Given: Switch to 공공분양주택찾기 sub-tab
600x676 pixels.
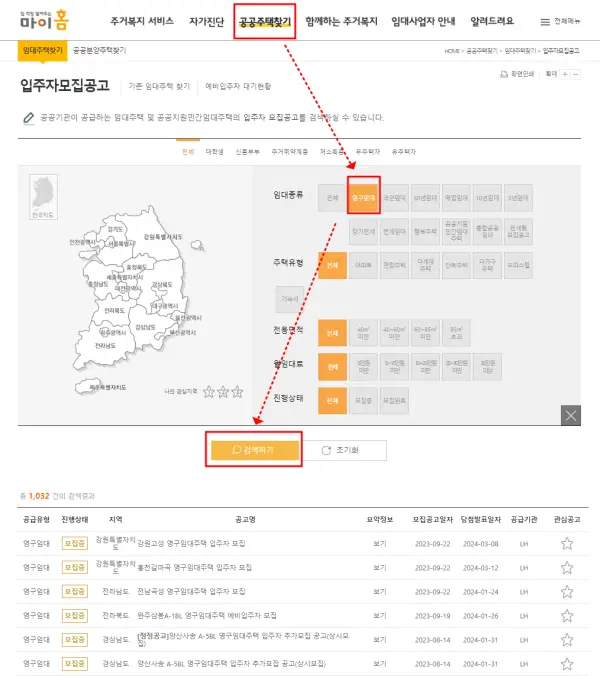Looking at the screenshot, I should tap(99, 50).
